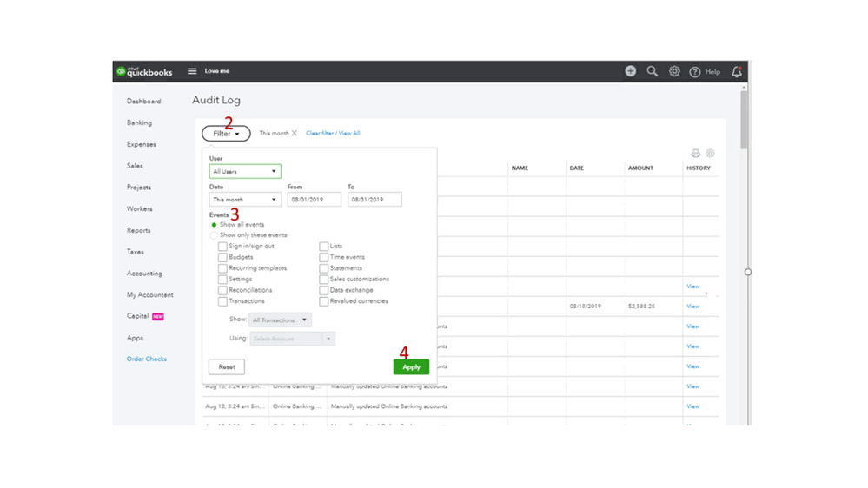Click the Reset button

227,366
